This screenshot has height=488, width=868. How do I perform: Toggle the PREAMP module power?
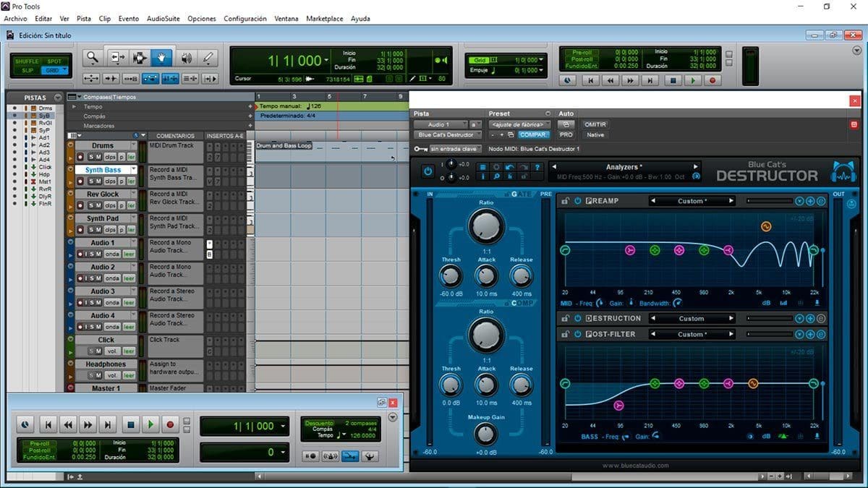(578, 200)
